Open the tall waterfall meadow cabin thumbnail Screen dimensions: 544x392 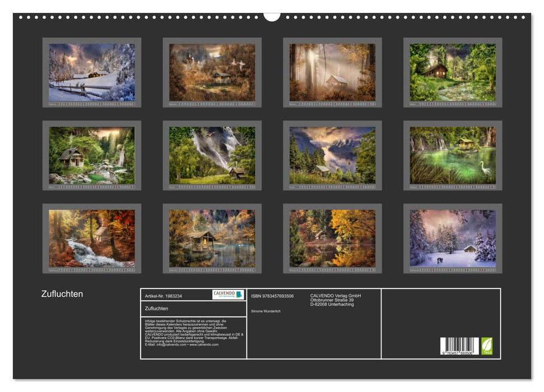212,155
